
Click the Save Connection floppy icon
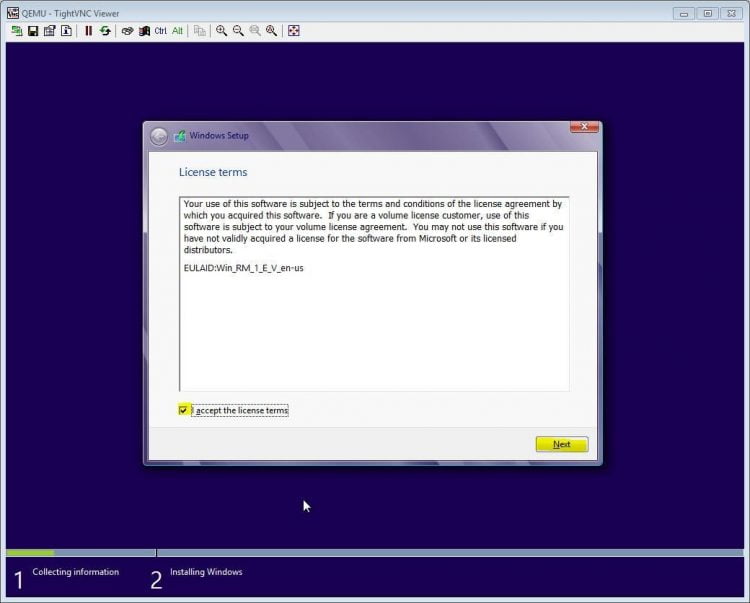tap(33, 31)
